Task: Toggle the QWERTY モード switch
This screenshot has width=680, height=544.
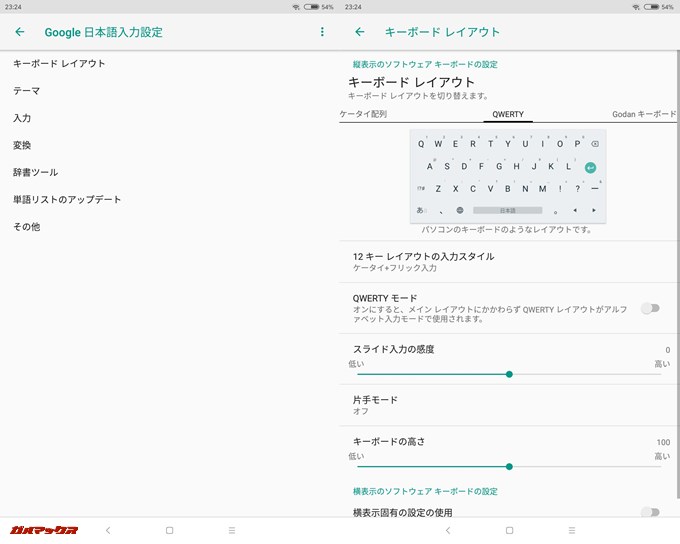Action: pos(651,308)
